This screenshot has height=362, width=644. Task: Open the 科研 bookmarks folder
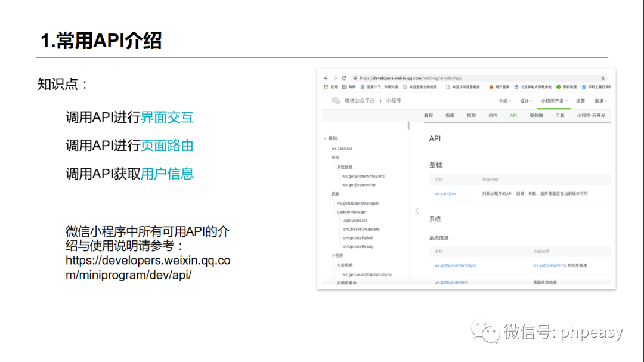(x=349, y=87)
